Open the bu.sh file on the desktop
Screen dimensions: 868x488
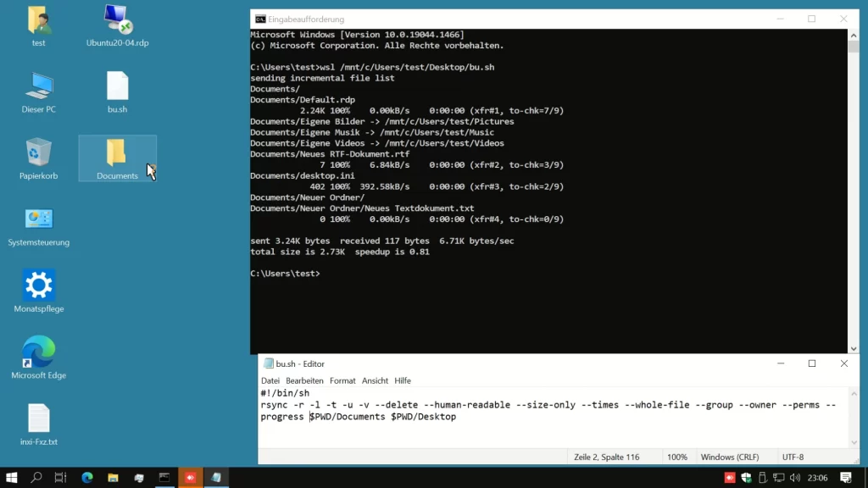(x=117, y=89)
